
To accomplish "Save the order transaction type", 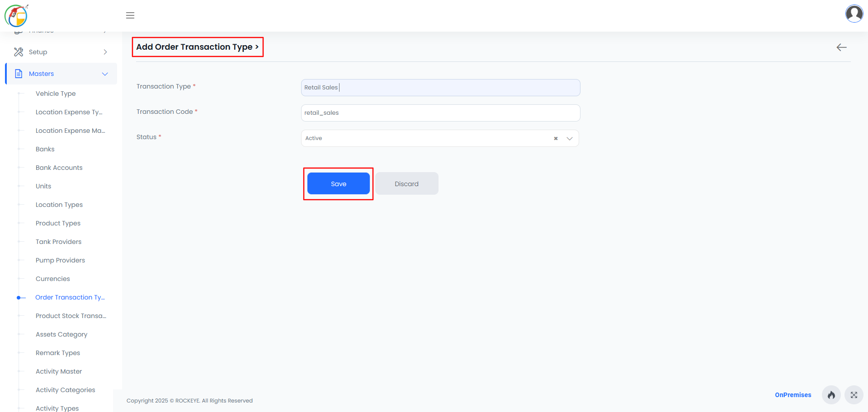I will click(339, 183).
